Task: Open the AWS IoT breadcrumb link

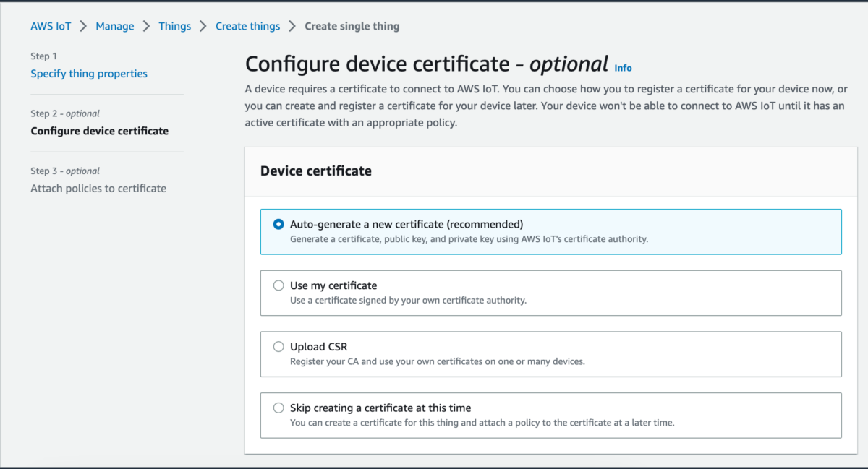Action: 51,26
